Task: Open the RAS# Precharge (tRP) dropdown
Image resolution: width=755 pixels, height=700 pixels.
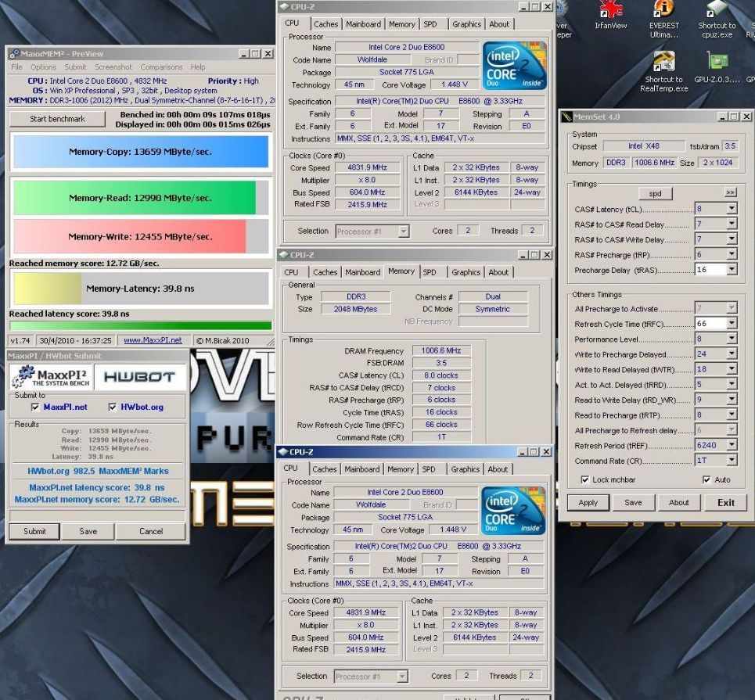Action: (732, 254)
